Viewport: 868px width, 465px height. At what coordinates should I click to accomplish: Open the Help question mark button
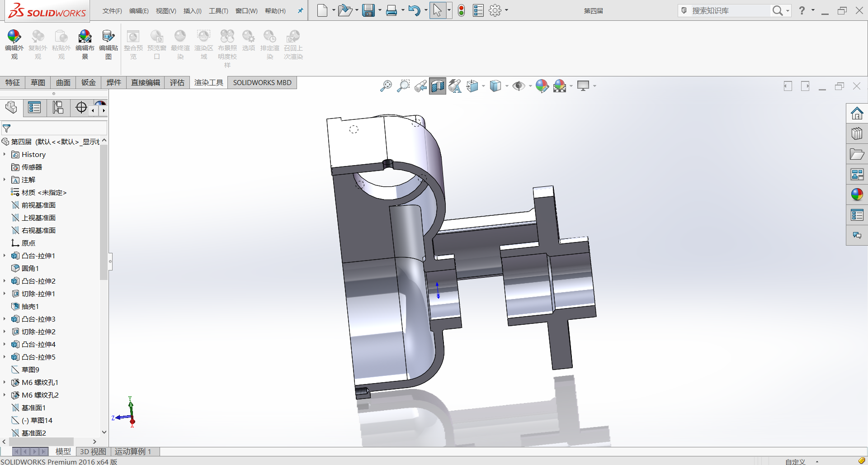coord(802,10)
